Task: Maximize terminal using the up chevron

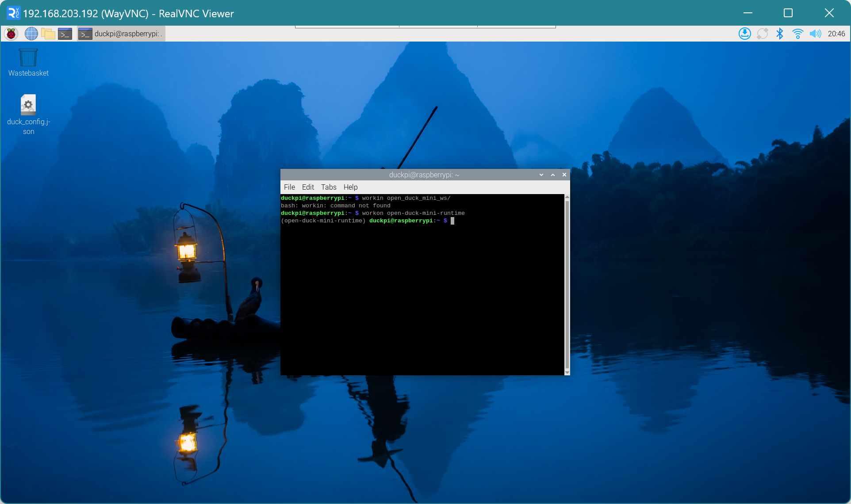Action: (x=553, y=175)
